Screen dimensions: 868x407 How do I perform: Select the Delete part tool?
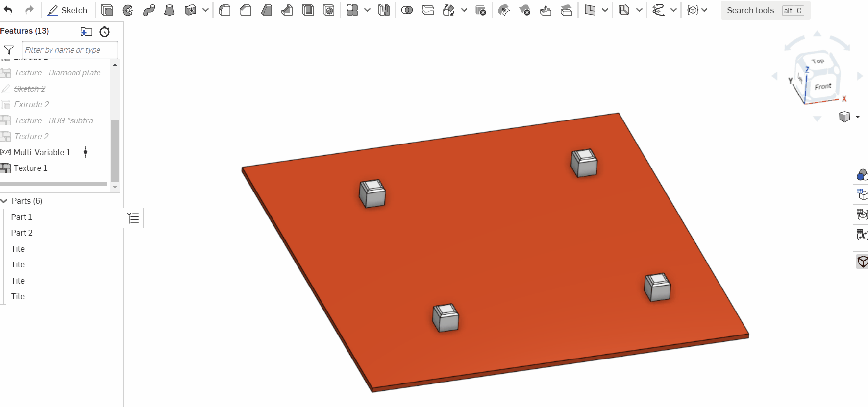(x=481, y=10)
